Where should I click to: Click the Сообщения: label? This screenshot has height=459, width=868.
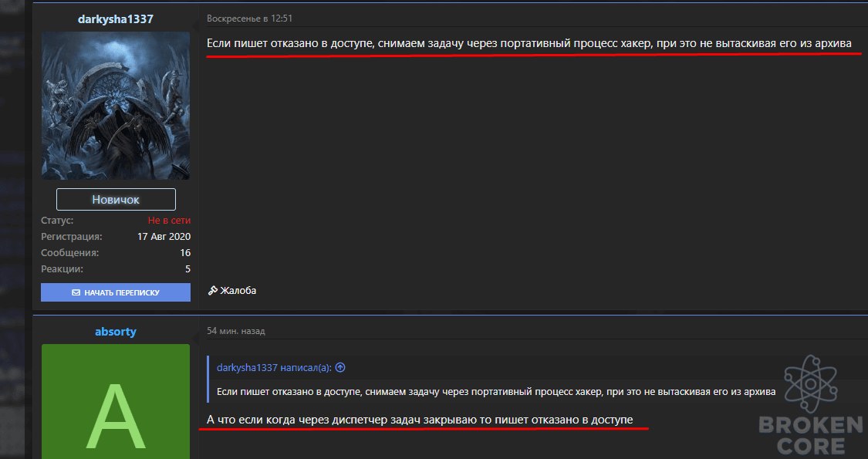pyautogui.click(x=69, y=252)
